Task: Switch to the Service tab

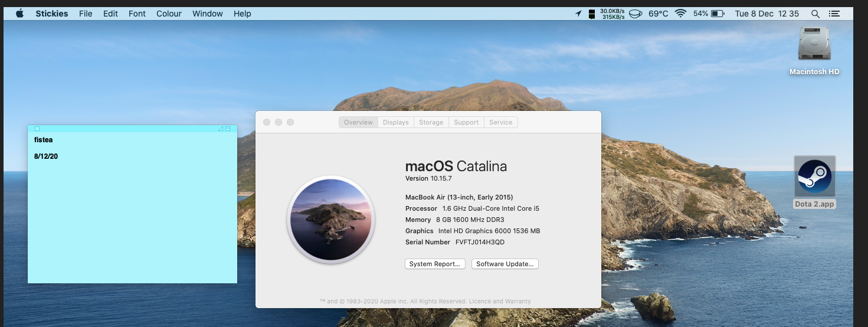Action: click(501, 122)
